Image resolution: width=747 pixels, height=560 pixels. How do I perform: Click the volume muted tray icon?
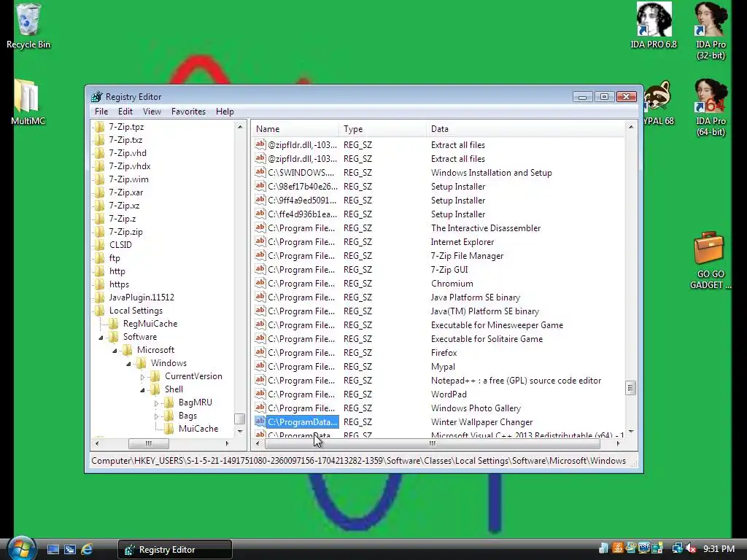point(690,548)
